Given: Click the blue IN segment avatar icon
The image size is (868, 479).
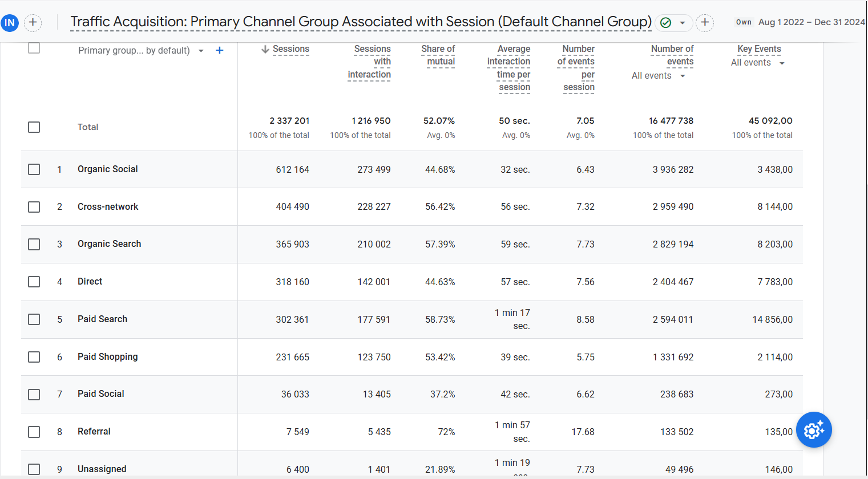Looking at the screenshot, I should coord(10,23).
